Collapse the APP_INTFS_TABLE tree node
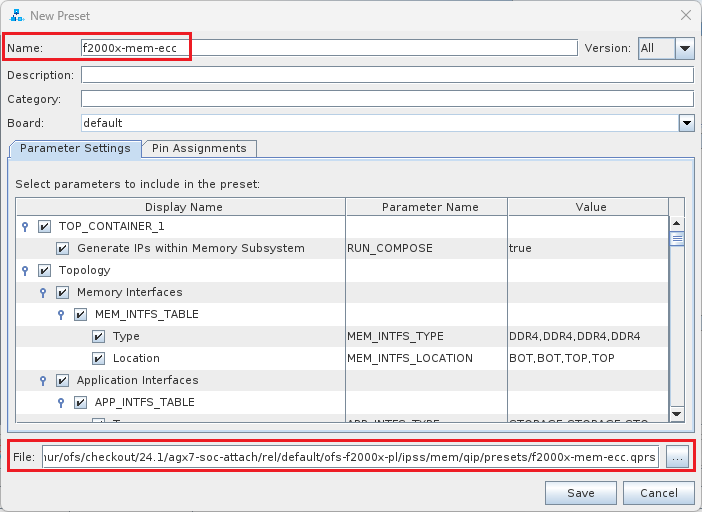Image resolution: width=702 pixels, height=512 pixels. point(61,402)
